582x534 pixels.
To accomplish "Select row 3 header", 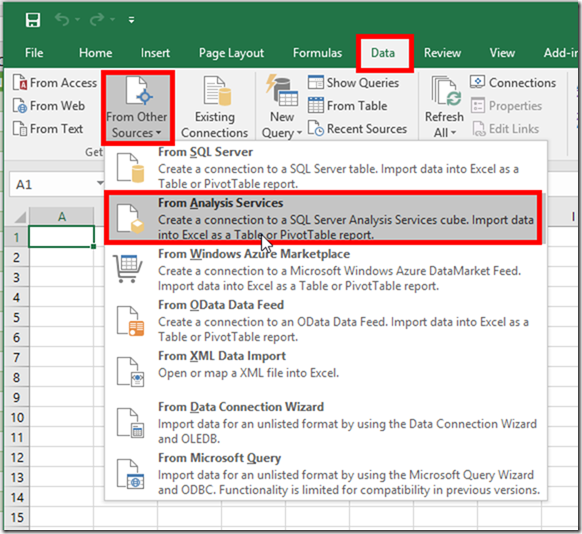I will click(x=17, y=277).
